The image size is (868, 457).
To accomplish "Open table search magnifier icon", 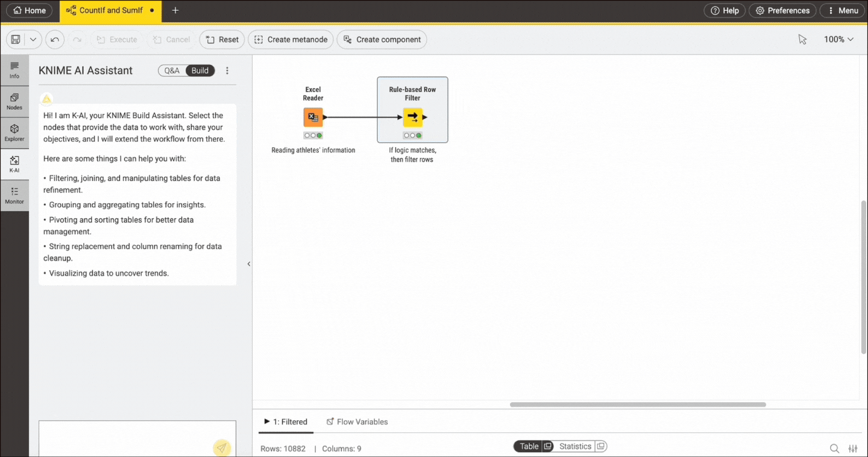I will 834,449.
